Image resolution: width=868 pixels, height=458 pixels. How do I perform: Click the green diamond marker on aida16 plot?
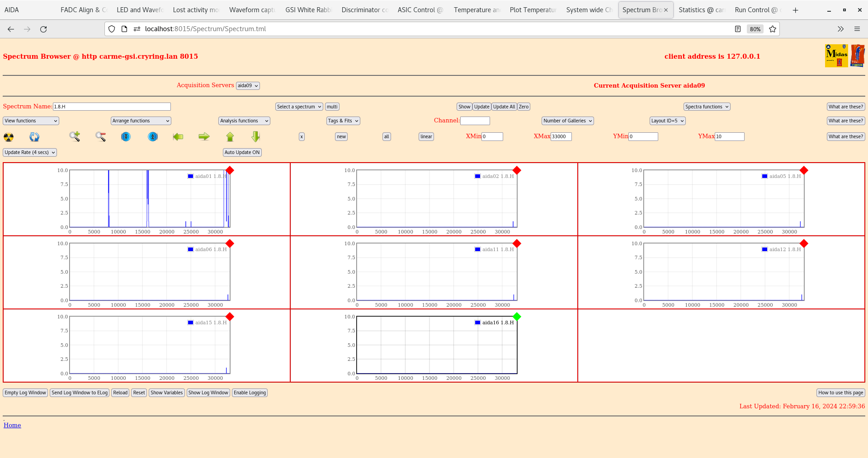pyautogui.click(x=517, y=317)
